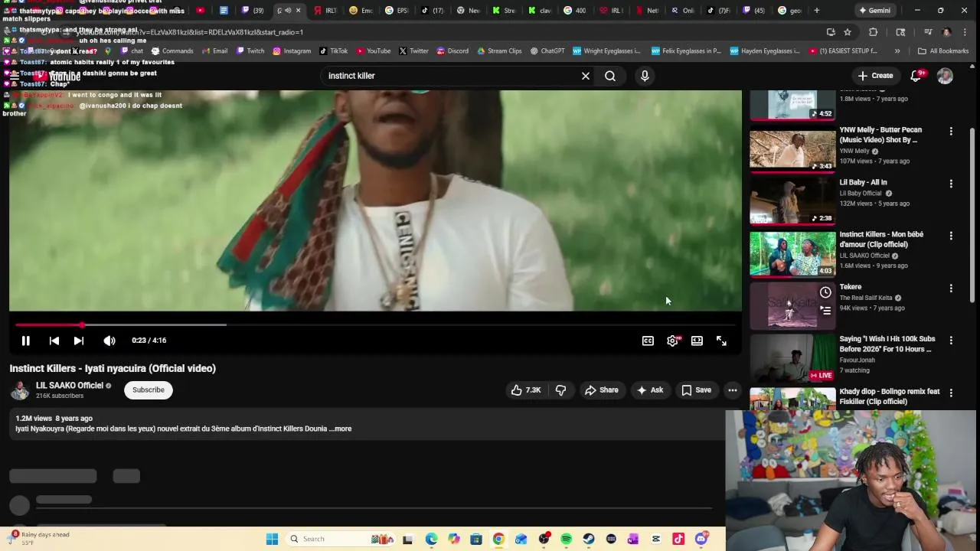Search with voice microphone

[645, 76]
